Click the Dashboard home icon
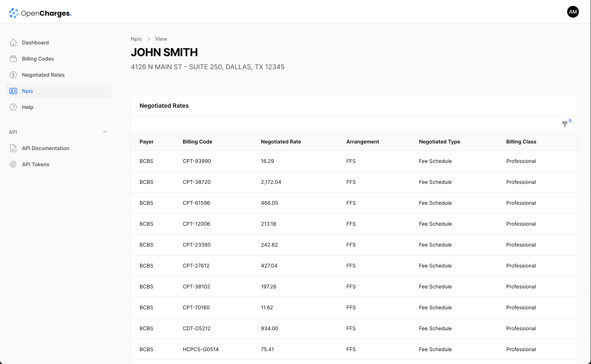The width and height of the screenshot is (591, 364). point(13,43)
